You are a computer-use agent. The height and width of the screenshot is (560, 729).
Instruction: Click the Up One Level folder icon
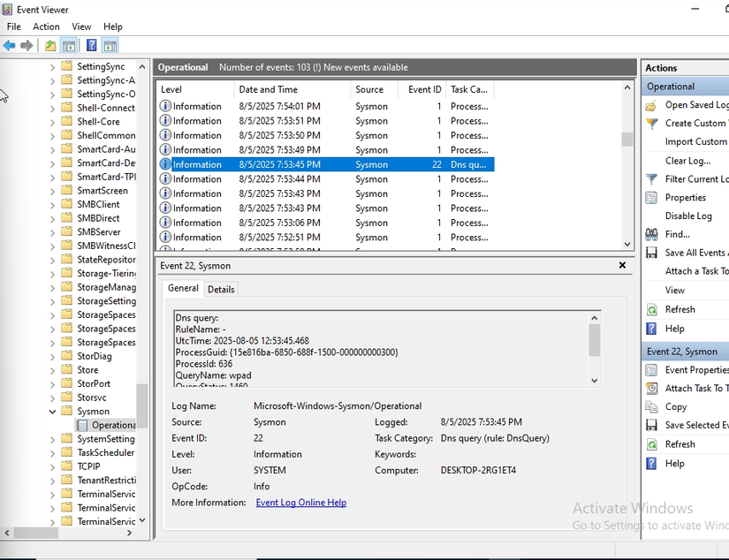[50, 46]
